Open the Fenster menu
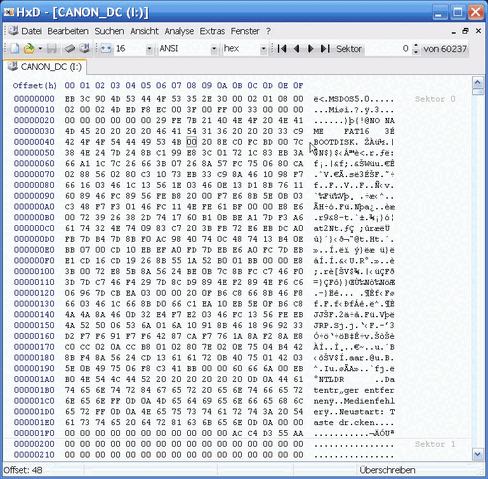Screen dimensions: 488x479 pos(245,31)
